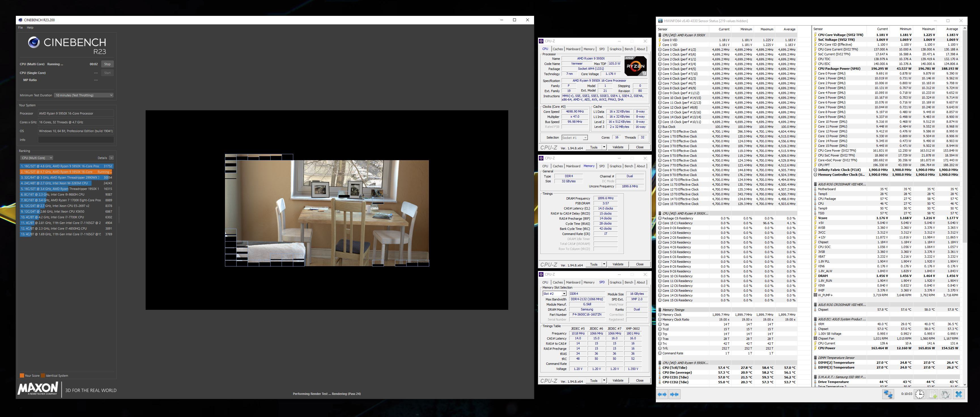Click the HWiNFO scrollbar down arrow
Viewport: 980px width, 417px height.
coord(964,384)
